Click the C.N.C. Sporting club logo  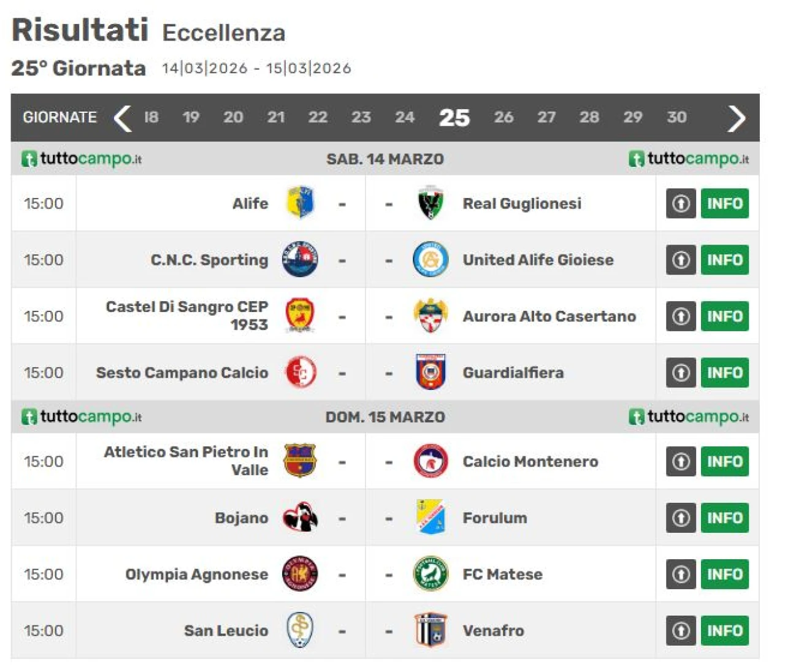pos(301,259)
